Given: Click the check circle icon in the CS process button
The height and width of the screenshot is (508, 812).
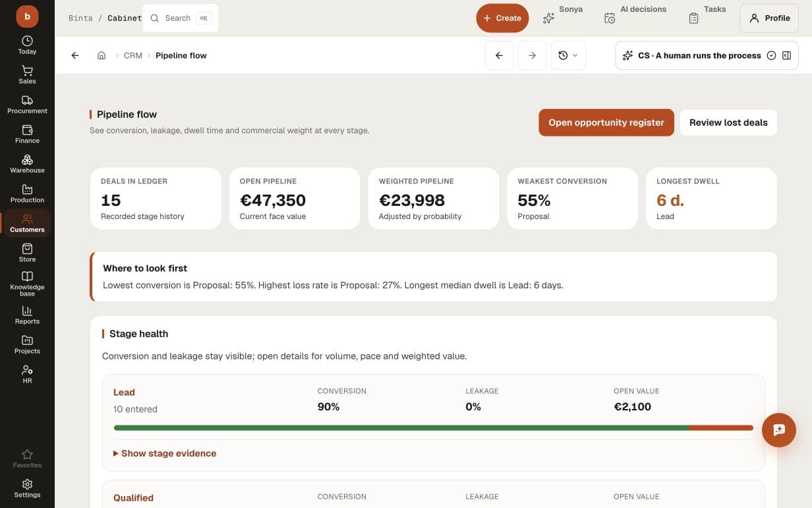Looking at the screenshot, I should (771, 55).
